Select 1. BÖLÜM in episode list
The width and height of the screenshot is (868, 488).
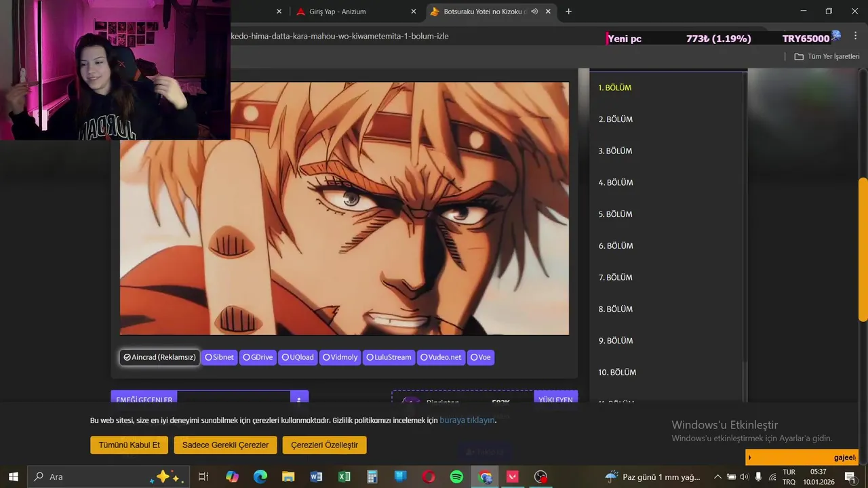[614, 88]
